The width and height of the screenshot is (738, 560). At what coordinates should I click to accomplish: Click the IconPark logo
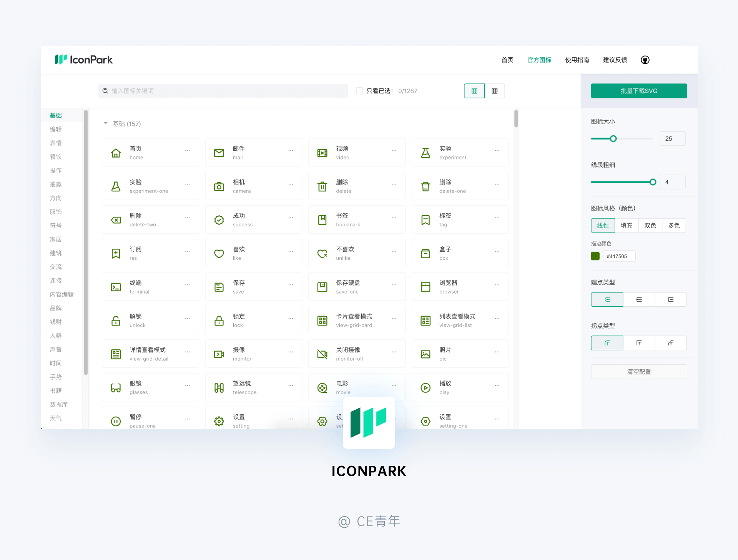(83, 60)
